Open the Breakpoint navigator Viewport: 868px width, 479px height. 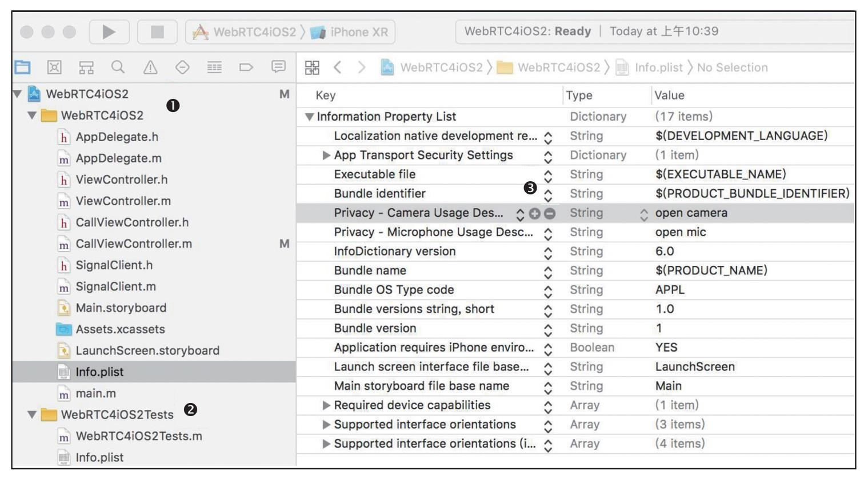pos(246,67)
